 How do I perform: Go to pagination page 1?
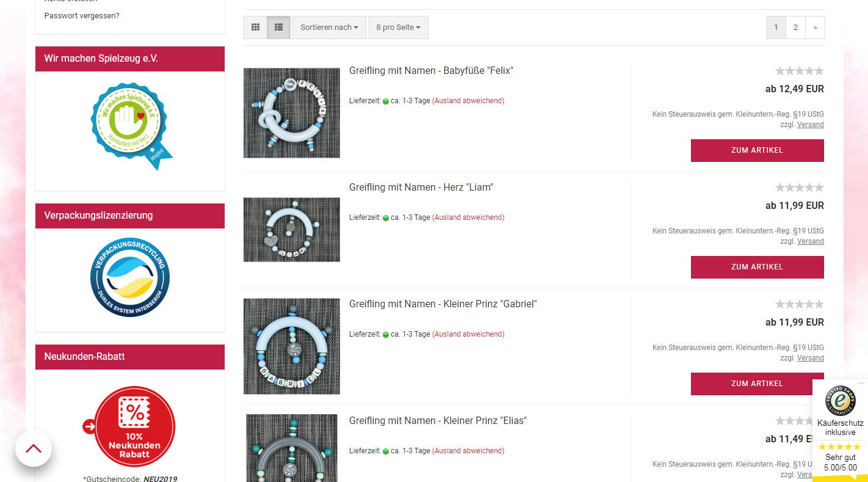click(776, 27)
